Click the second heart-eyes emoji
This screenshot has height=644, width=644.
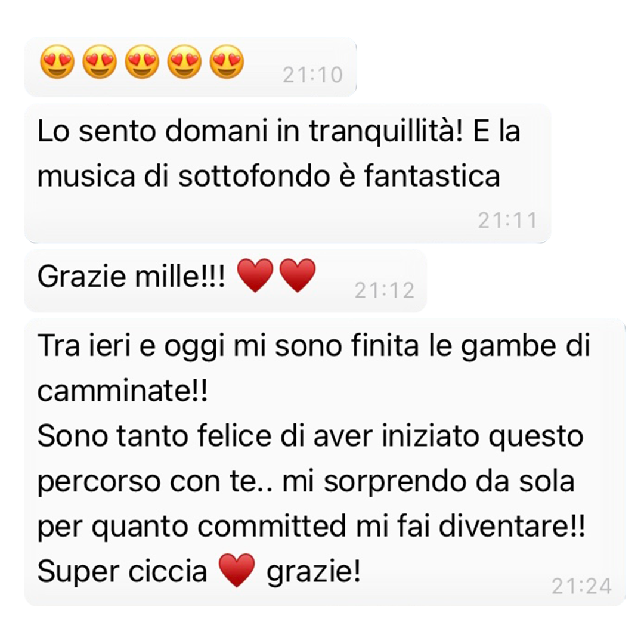(x=100, y=61)
